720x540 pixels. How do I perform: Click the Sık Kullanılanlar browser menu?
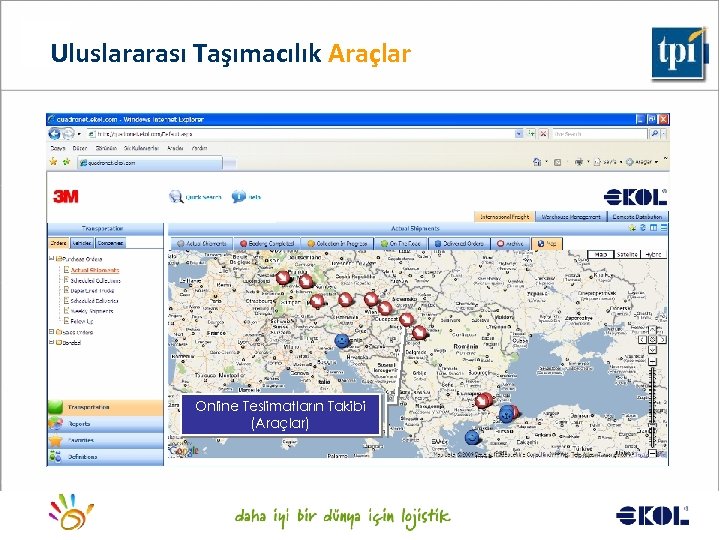[x=141, y=148]
